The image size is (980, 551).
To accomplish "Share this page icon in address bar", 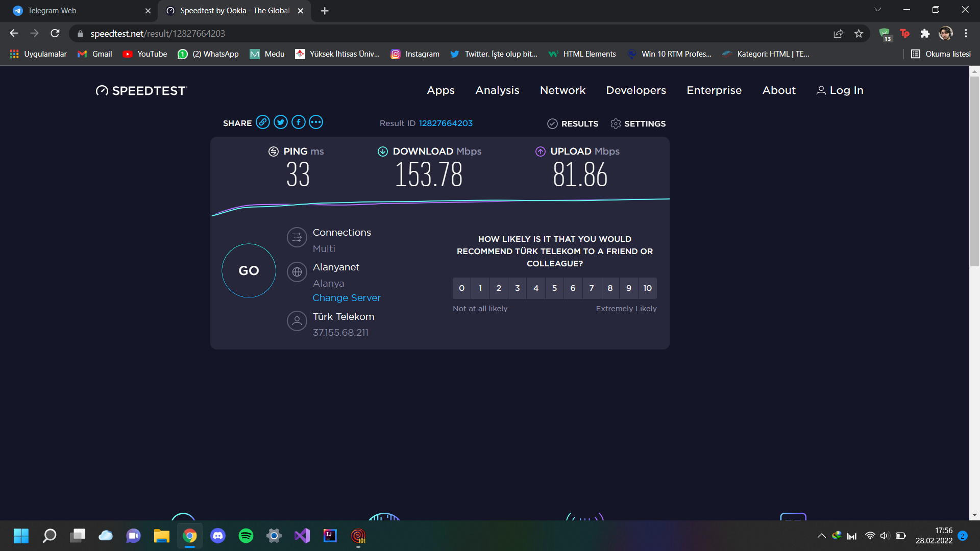I will tap(838, 33).
